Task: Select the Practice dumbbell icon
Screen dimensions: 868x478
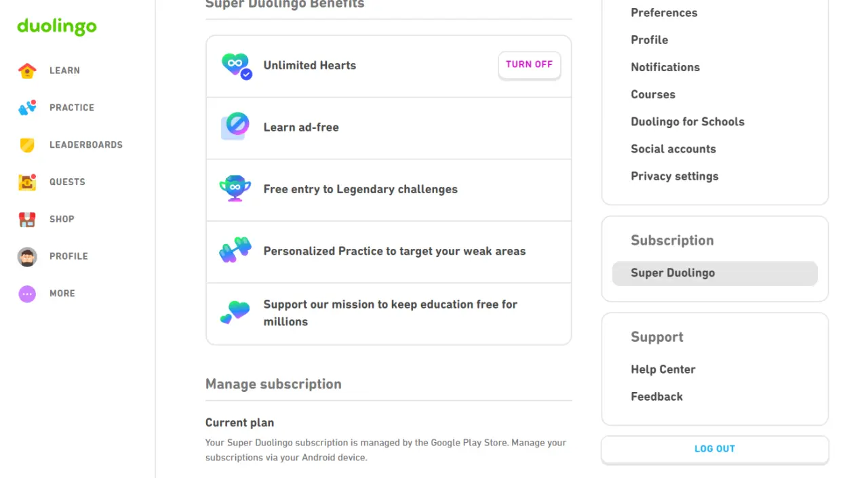Action: click(27, 108)
